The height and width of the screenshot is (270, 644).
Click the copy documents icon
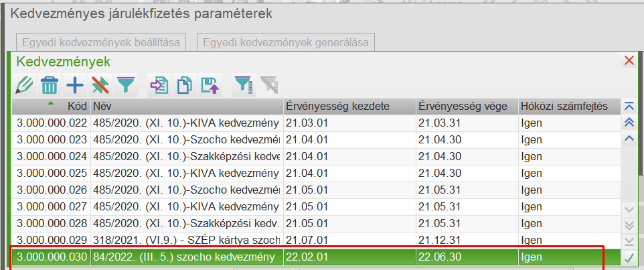184,85
